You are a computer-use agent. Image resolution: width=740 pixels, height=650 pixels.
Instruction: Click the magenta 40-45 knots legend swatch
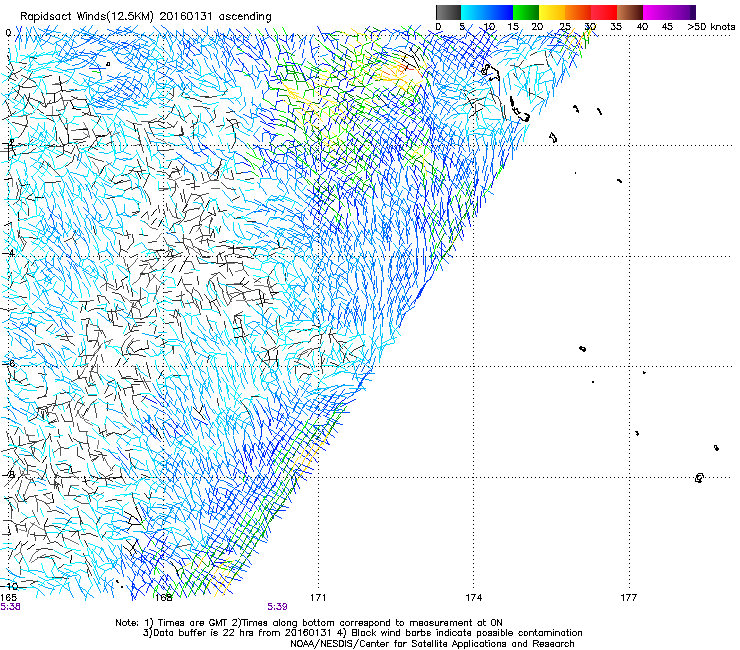pos(656,12)
